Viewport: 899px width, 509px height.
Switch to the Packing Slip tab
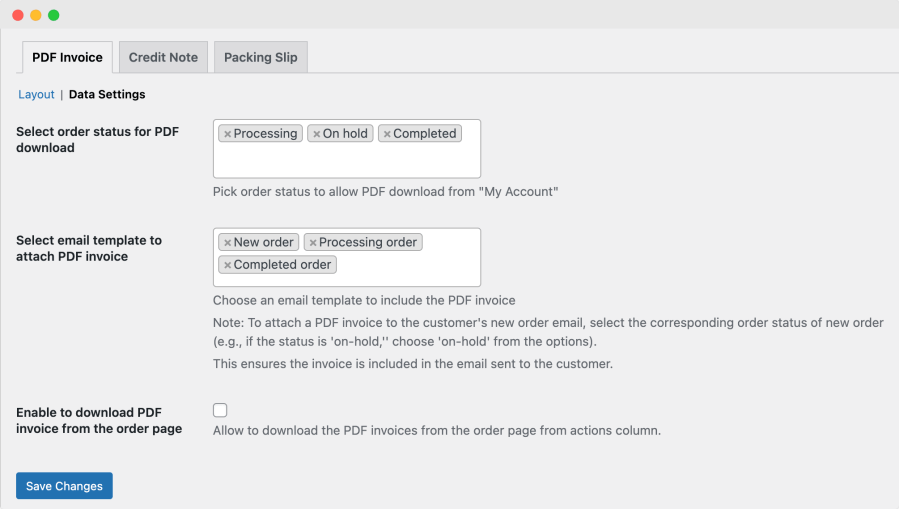[x=261, y=57]
